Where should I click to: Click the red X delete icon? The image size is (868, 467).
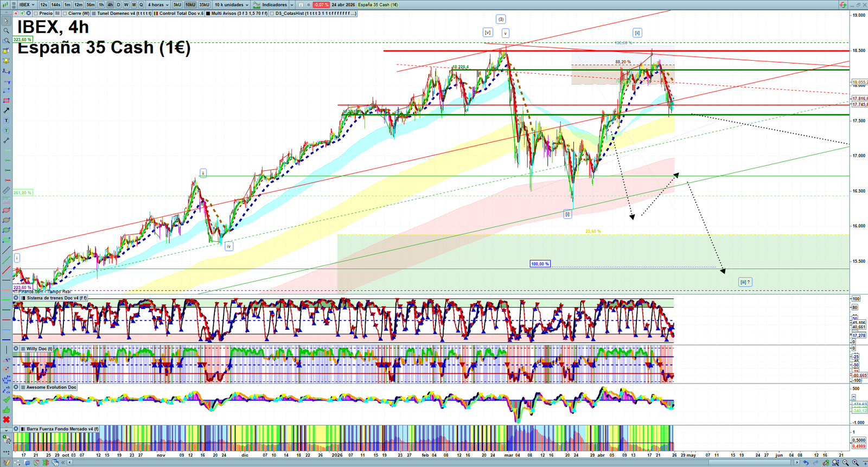[x=6, y=420]
